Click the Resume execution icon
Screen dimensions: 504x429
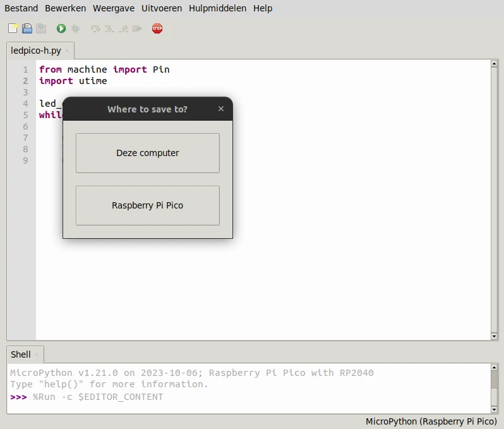pyautogui.click(x=137, y=28)
